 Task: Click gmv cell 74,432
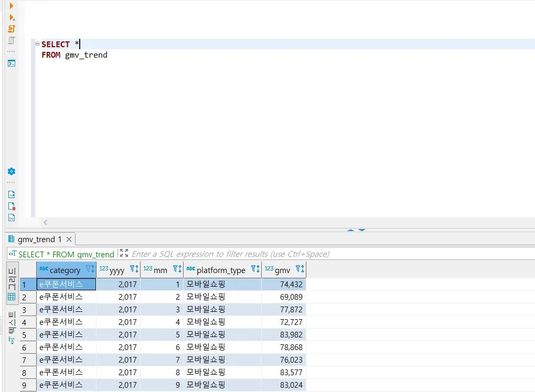[x=284, y=284]
